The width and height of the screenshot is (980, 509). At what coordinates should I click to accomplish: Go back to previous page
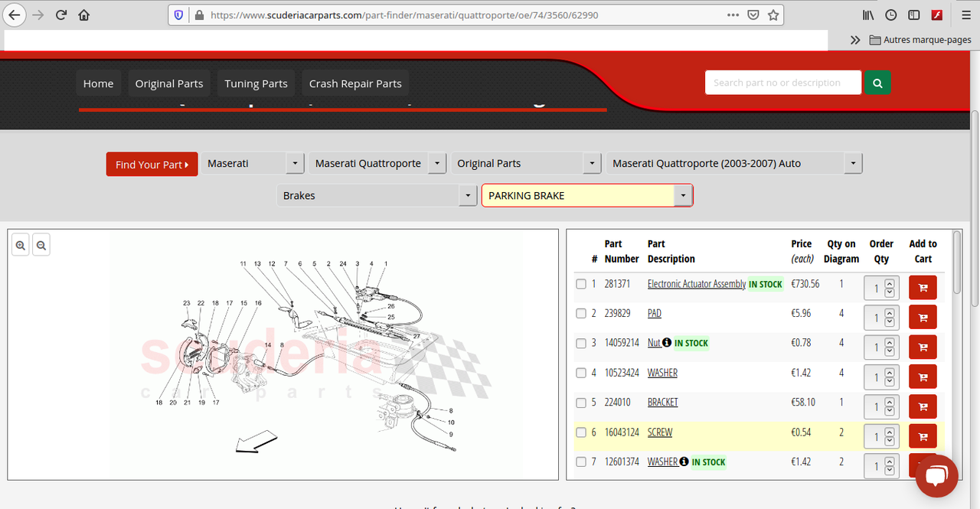tap(15, 15)
